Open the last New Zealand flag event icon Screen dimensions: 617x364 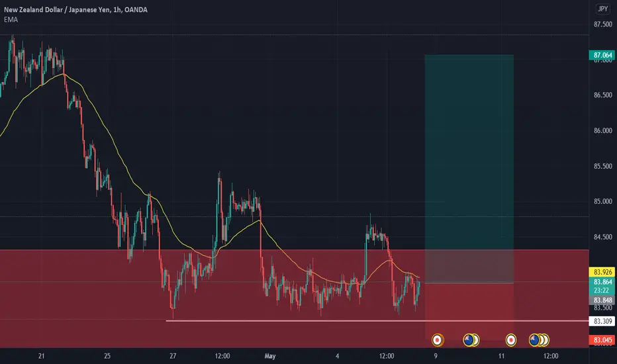click(x=534, y=340)
